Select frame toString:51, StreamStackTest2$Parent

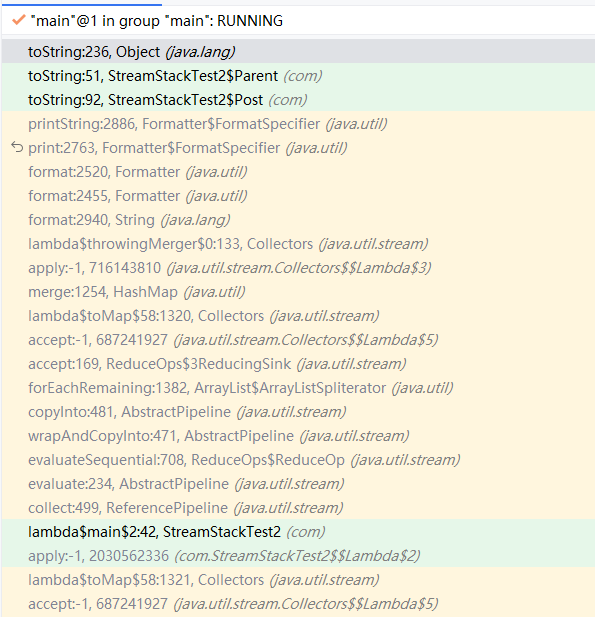click(298, 76)
